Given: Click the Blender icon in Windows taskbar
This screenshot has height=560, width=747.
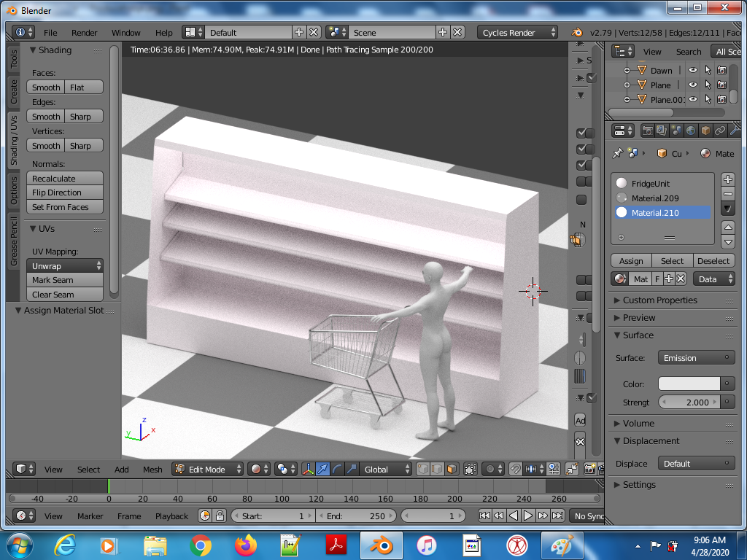Looking at the screenshot, I should pyautogui.click(x=381, y=545).
